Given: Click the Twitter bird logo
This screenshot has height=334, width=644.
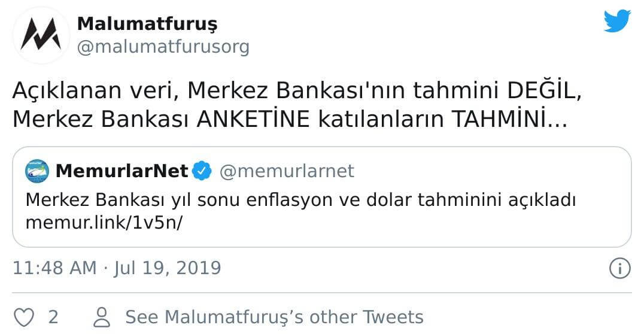Looking at the screenshot, I should [617, 22].
